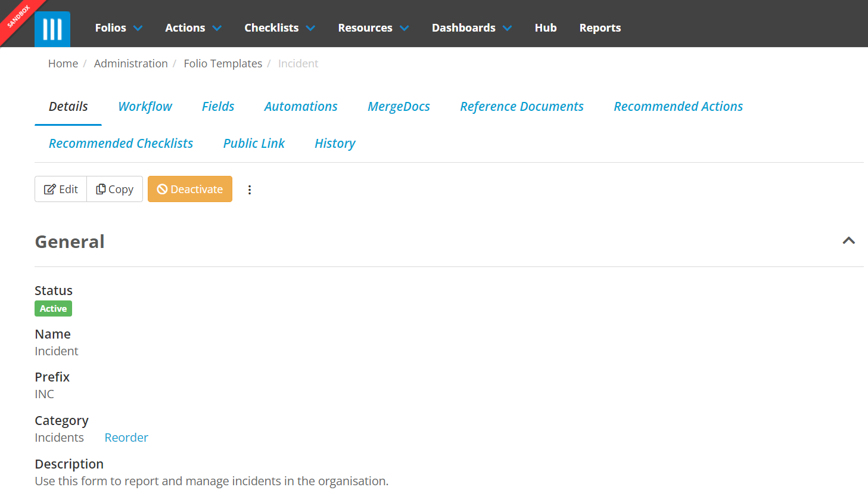
Task: Switch to the Workflow tab
Action: 145,107
